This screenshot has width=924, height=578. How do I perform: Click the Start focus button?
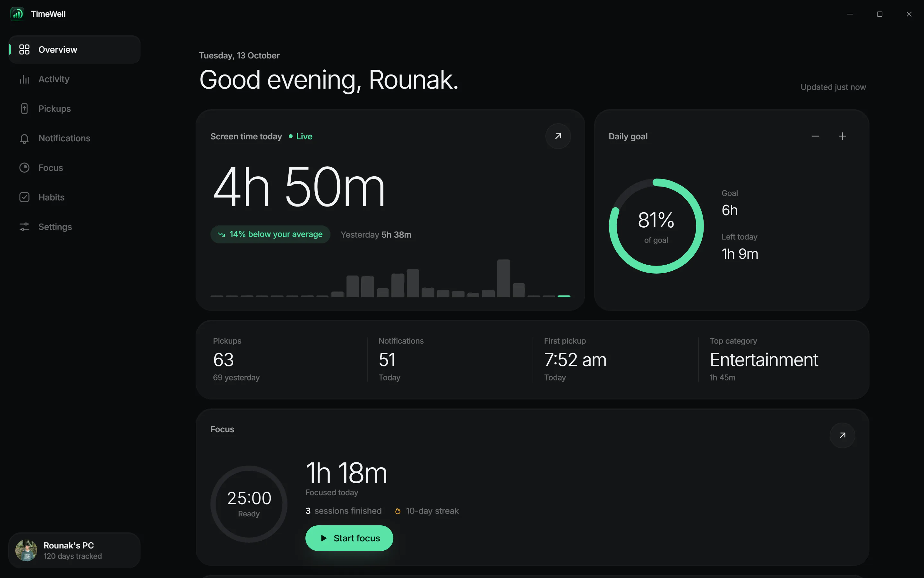349,538
